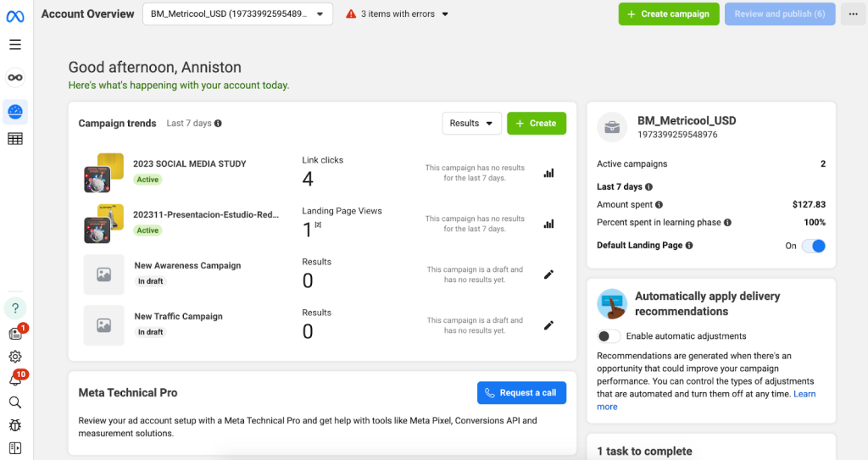
Task: Click the Landing Page Views value 1
Action: point(307,230)
